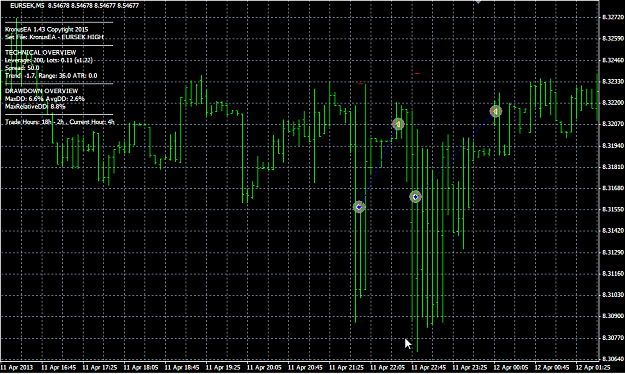Select the earlier blue buy entry arrow marker

[359, 207]
